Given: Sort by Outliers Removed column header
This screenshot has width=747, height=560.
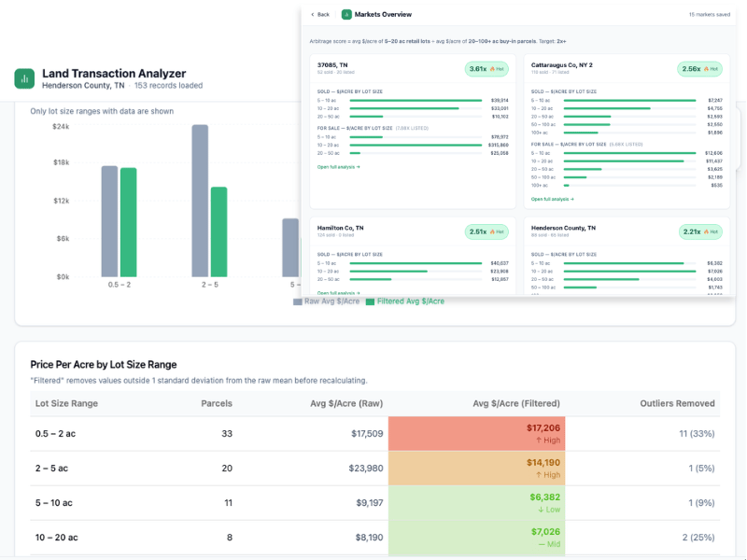Looking at the screenshot, I should coord(677,403).
